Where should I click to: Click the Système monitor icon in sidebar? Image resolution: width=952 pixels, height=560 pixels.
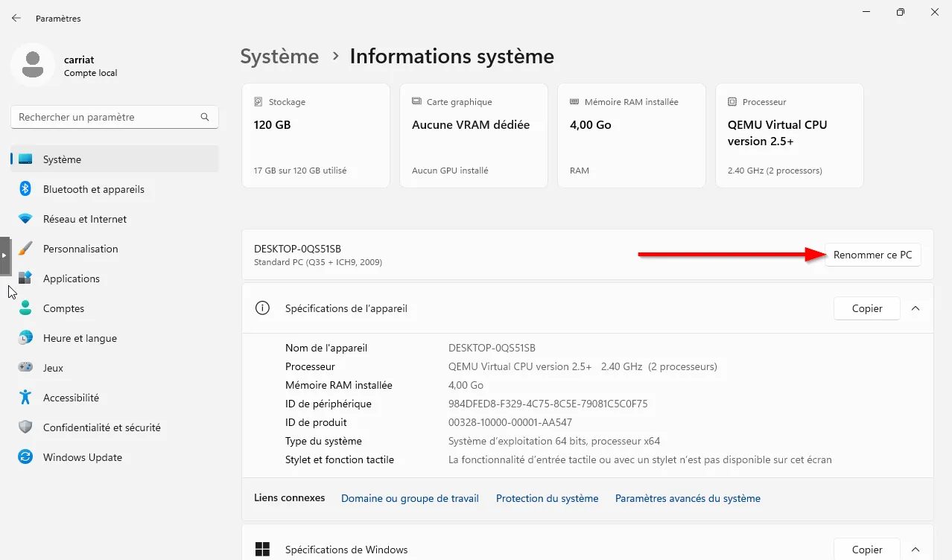[x=25, y=159]
